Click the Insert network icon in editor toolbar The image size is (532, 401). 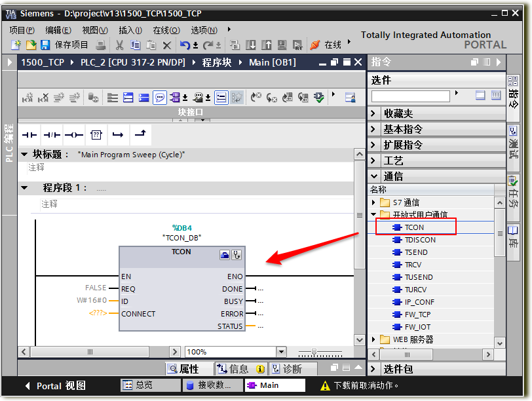(x=28, y=98)
